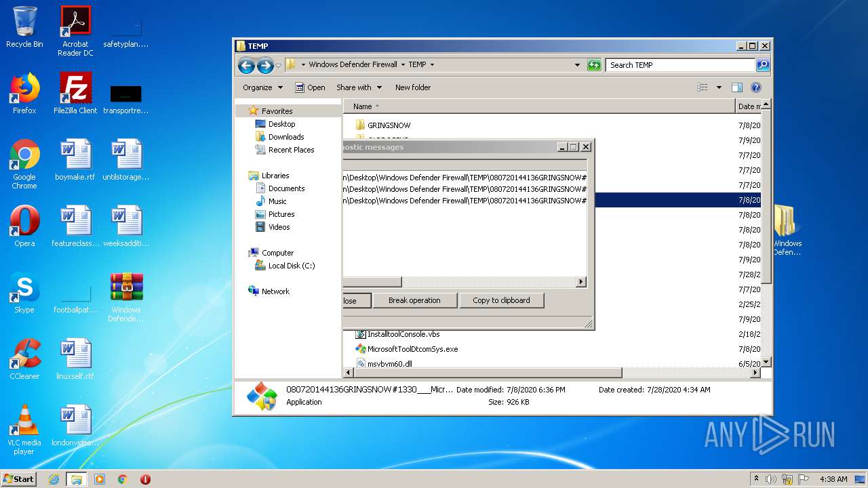The height and width of the screenshot is (488, 868).
Task: Open Downloads in the navigation pane
Action: point(285,137)
